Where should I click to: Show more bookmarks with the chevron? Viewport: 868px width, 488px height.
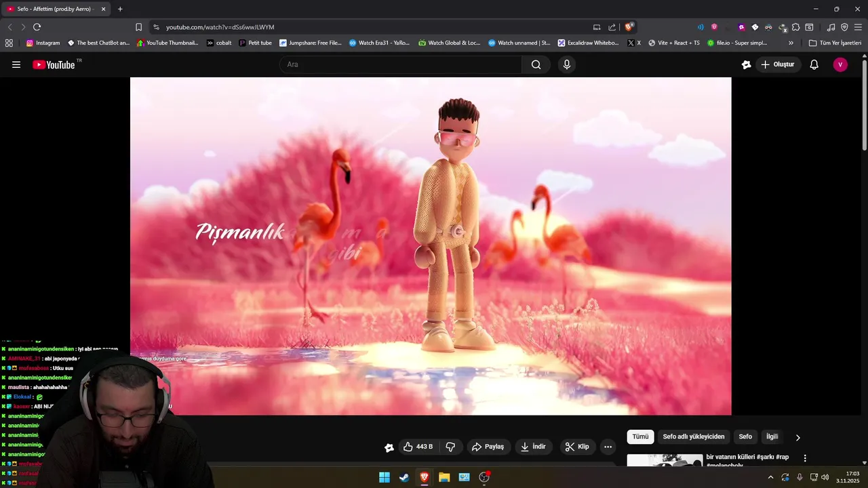tap(791, 43)
